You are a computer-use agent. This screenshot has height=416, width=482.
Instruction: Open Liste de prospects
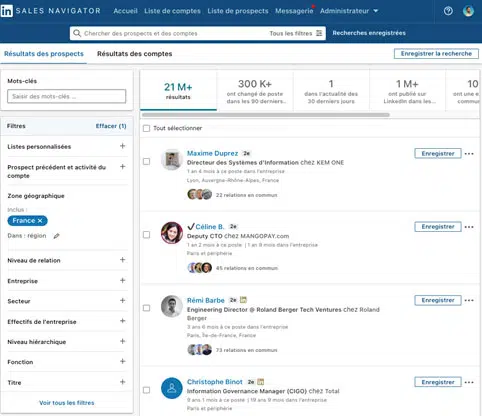[238, 11]
